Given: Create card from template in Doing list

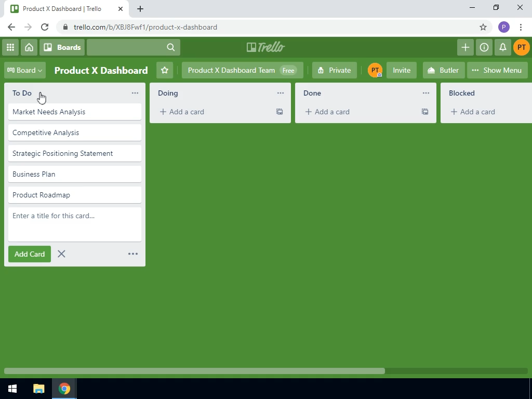Looking at the screenshot, I should tap(279, 112).
